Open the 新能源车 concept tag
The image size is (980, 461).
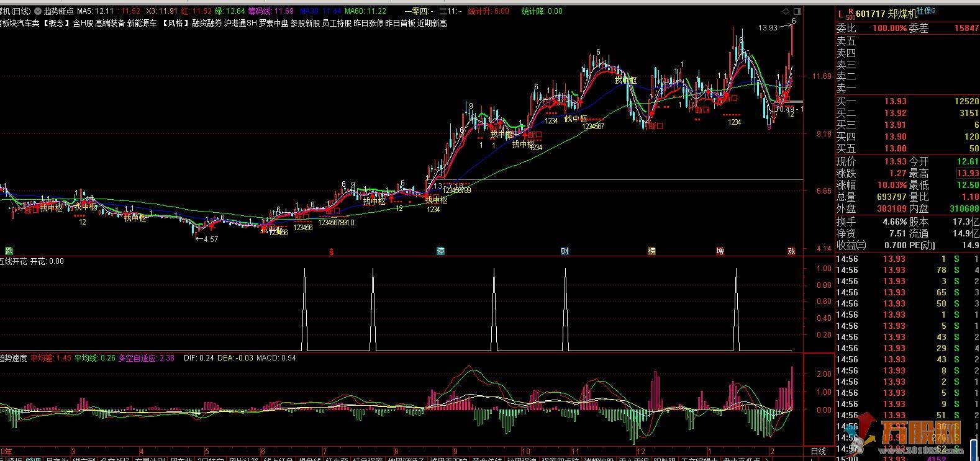142,23
